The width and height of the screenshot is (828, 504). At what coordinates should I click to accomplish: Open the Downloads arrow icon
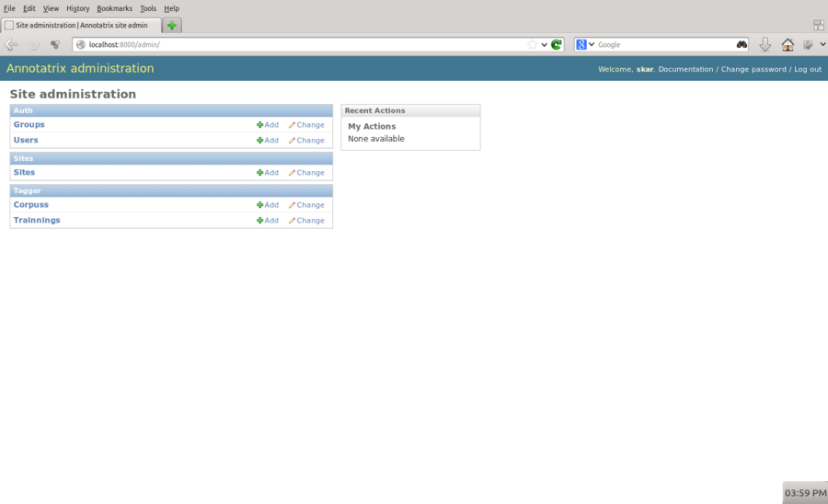click(765, 44)
